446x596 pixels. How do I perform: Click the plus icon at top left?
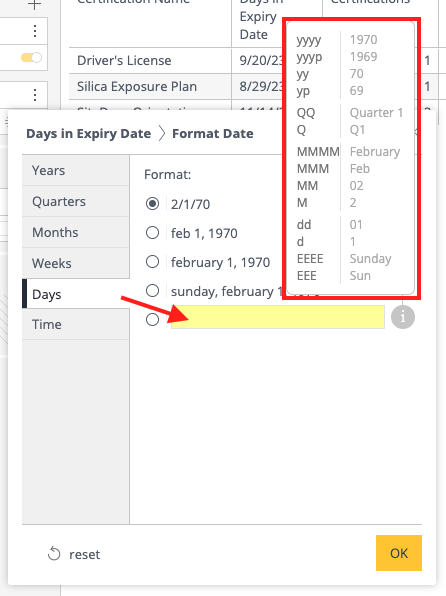click(x=35, y=5)
